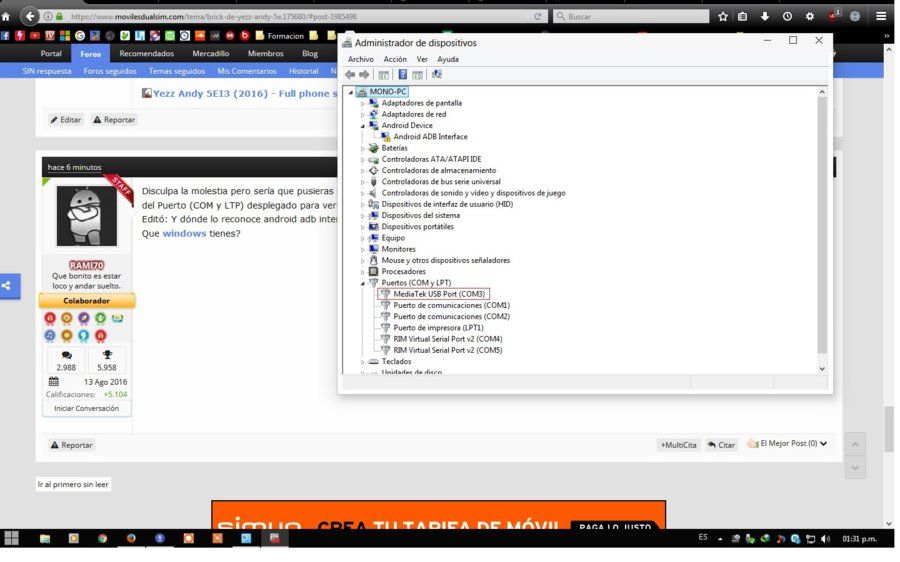Click the page scroll-to-top arrow button

pyautogui.click(x=855, y=444)
